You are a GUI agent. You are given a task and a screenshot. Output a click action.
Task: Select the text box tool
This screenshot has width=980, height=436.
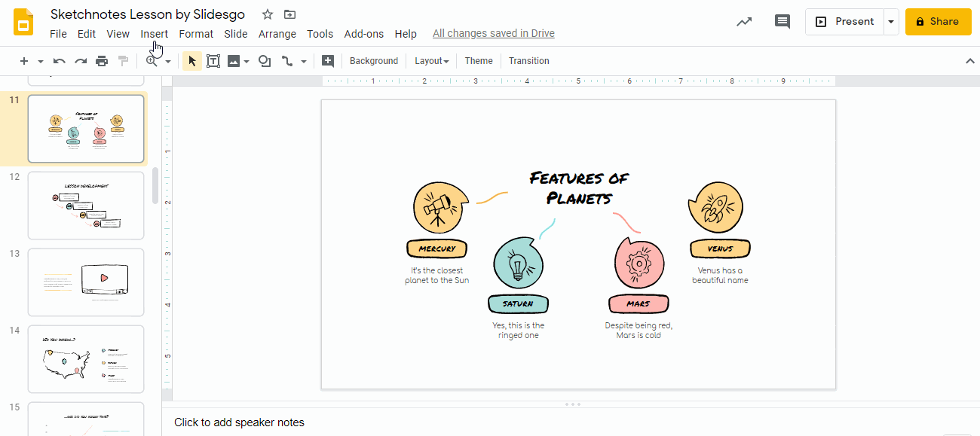[x=213, y=61]
